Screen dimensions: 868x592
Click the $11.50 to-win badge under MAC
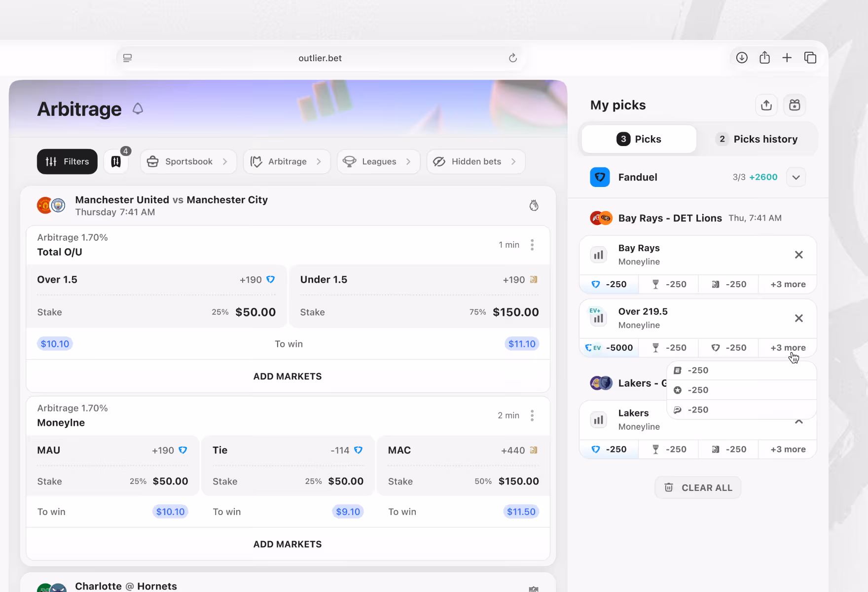(x=521, y=512)
